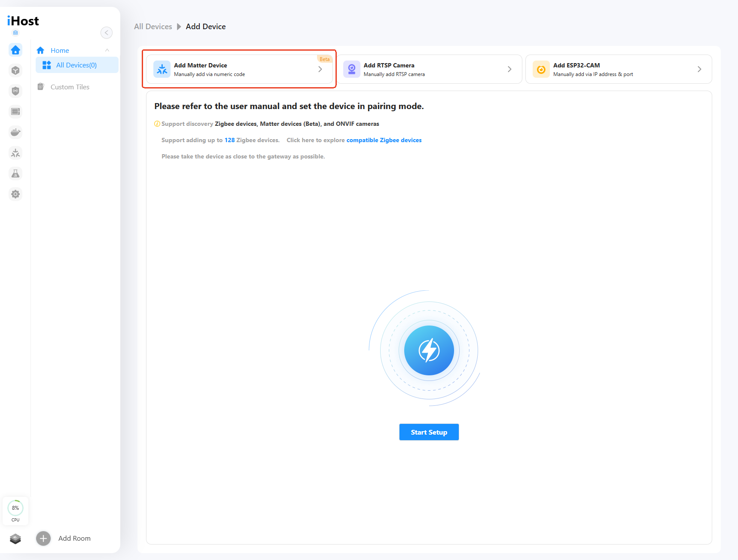Click the lightning bolt pairing icon
Screen dimensions: 738x560
pos(429,350)
